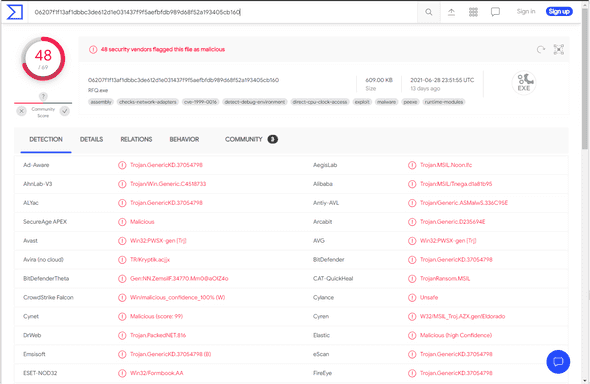Open the upload file icon

point(451,12)
